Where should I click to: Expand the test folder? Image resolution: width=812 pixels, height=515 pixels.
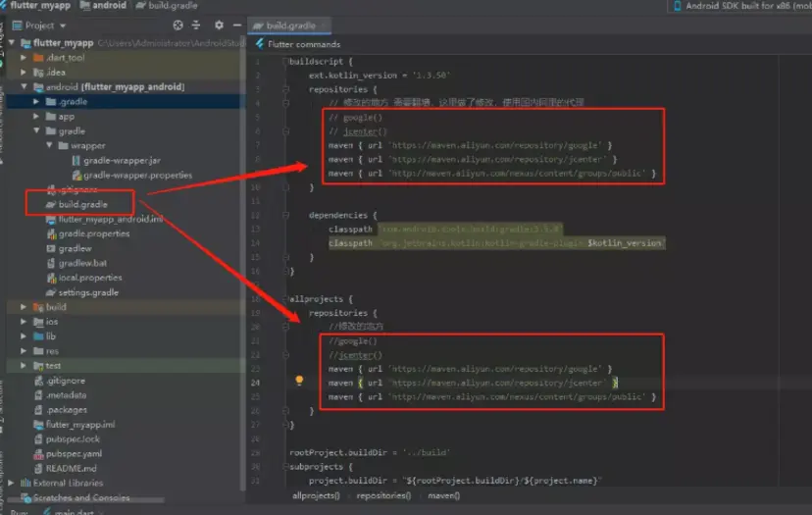coord(24,366)
